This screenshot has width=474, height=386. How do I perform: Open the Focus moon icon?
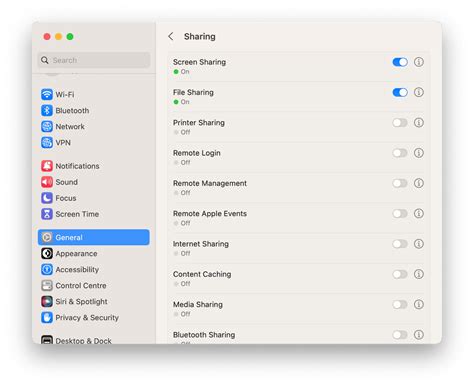[x=47, y=198]
